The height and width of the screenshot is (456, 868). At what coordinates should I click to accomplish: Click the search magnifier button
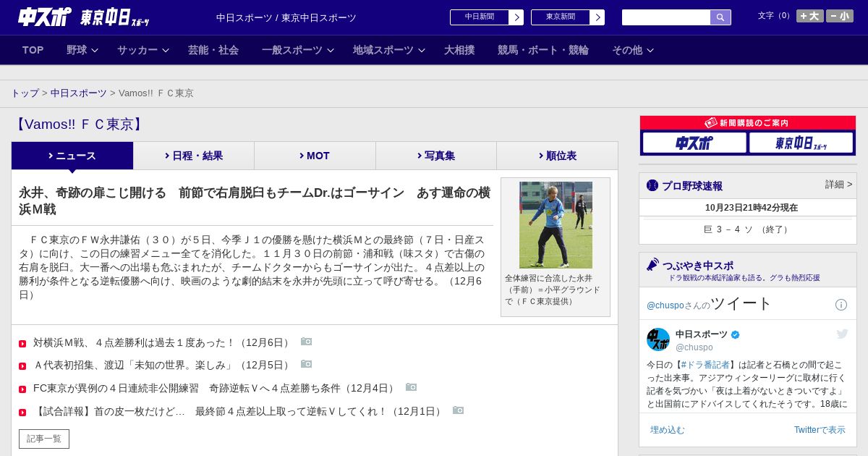point(720,17)
